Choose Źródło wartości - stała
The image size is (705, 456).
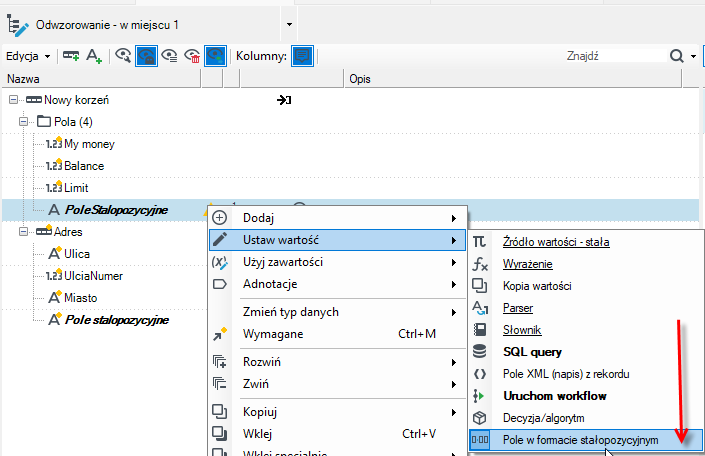586,242
